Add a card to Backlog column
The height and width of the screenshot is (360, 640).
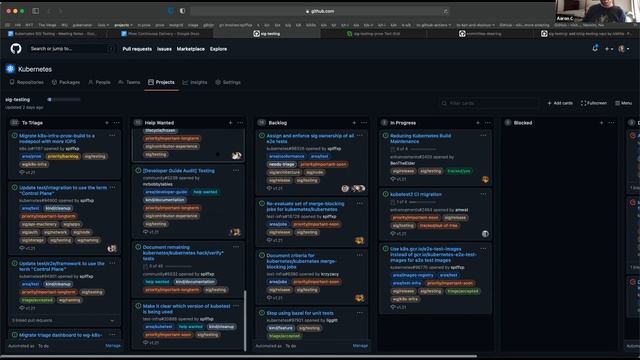pos(354,122)
